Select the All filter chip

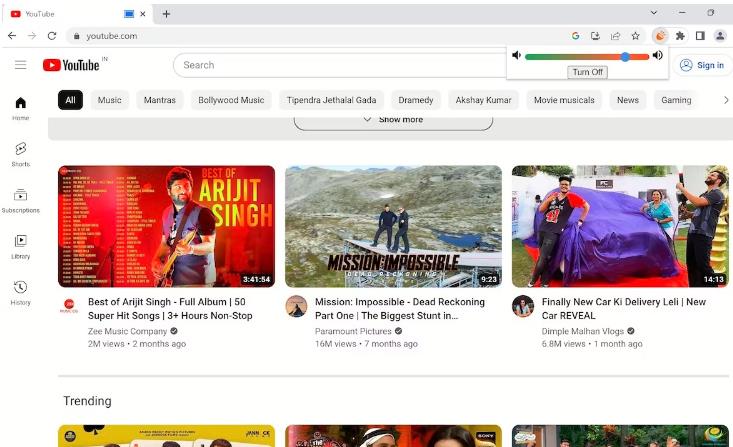[70, 100]
